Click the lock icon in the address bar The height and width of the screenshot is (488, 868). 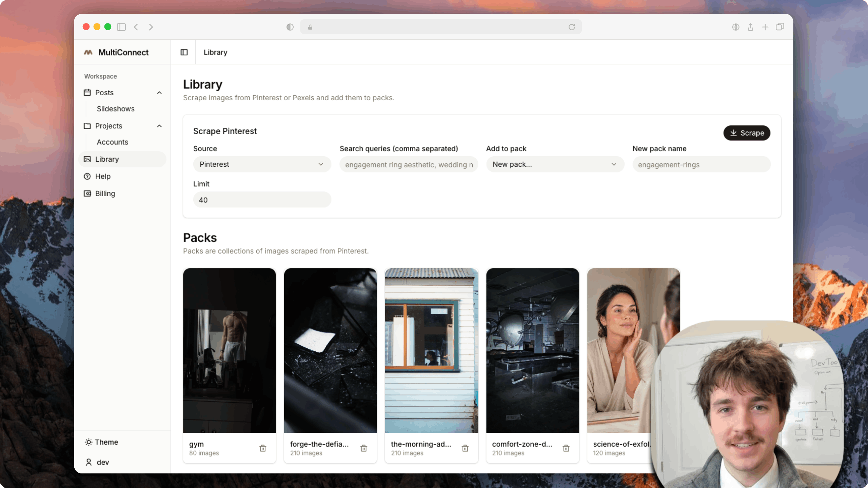point(310,27)
